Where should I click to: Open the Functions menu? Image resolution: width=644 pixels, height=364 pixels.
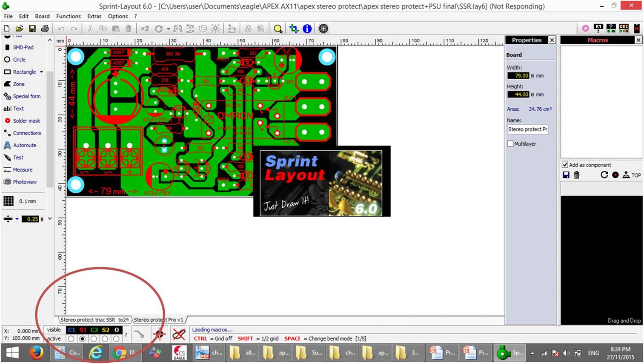pos(68,16)
